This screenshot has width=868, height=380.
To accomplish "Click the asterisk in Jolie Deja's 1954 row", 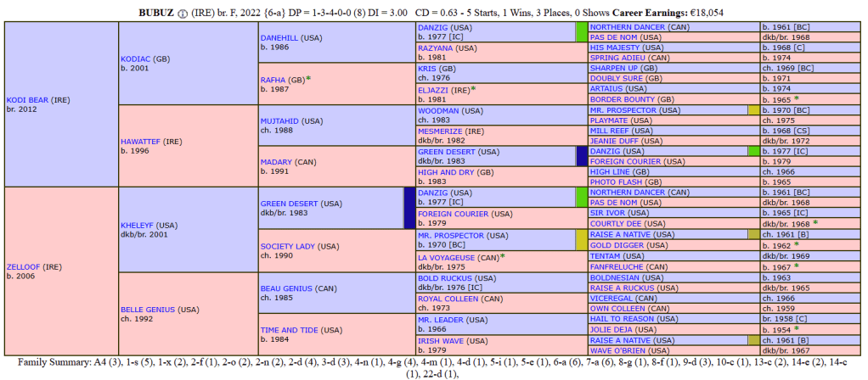I will (x=796, y=328).
